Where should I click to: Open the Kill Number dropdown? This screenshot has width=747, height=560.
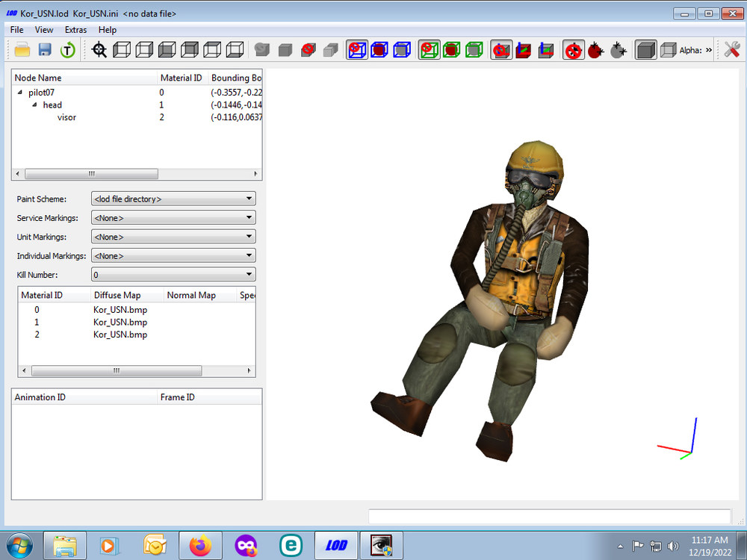tap(173, 275)
